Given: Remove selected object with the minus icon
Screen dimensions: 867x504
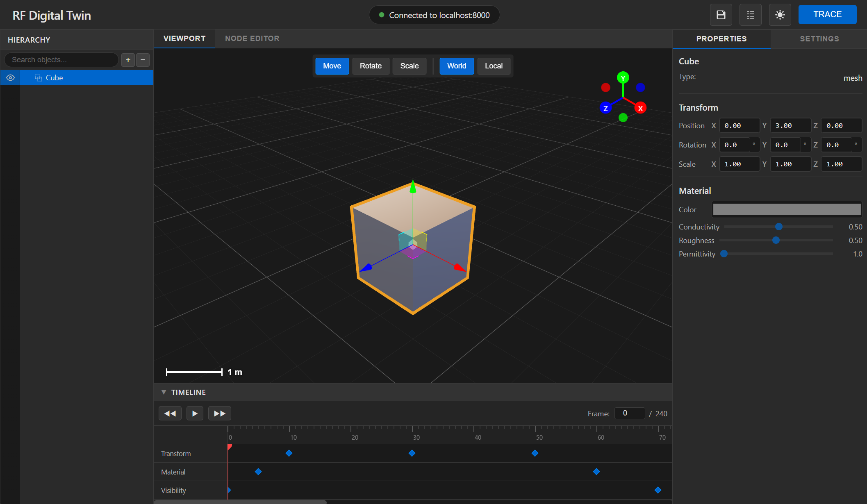Looking at the screenshot, I should pos(142,60).
